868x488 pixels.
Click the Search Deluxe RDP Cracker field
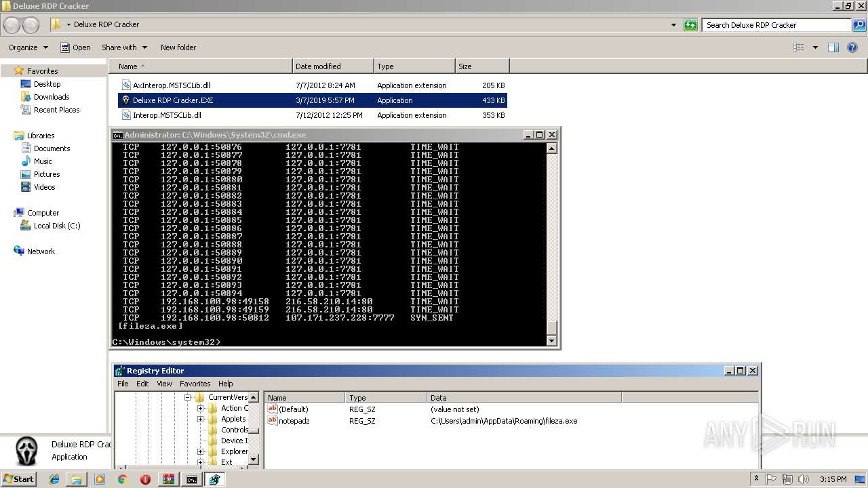click(777, 25)
